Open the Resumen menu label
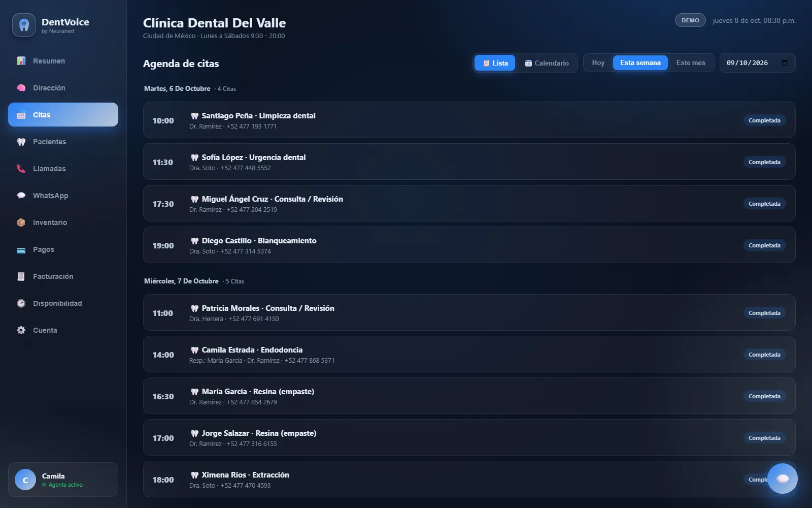 click(49, 61)
